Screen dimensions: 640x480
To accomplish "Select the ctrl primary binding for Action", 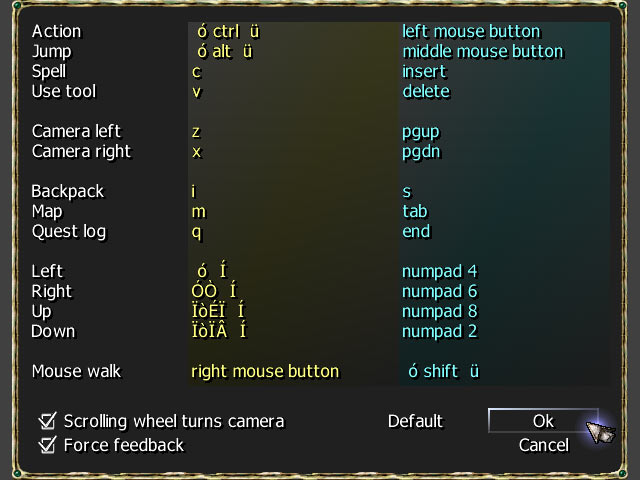I will [x=228, y=31].
